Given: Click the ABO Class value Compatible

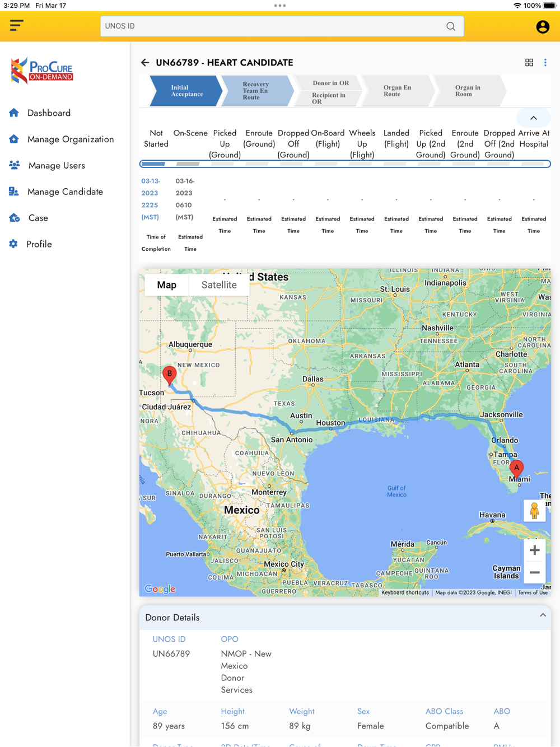Looking at the screenshot, I should click(447, 726).
